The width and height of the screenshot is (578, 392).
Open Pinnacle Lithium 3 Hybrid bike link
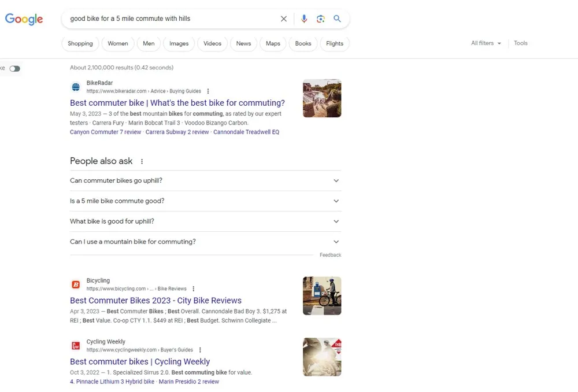(x=112, y=382)
